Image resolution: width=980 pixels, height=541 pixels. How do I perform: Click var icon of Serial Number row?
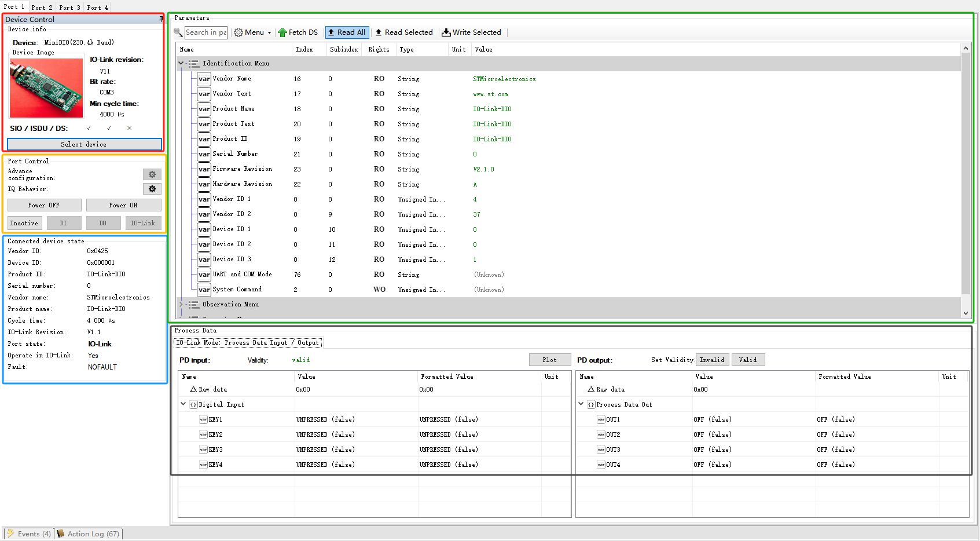click(x=204, y=154)
